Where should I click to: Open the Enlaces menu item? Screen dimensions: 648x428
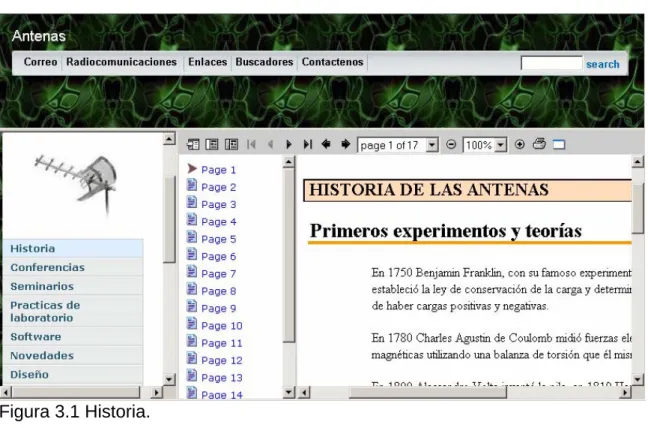pos(207,62)
